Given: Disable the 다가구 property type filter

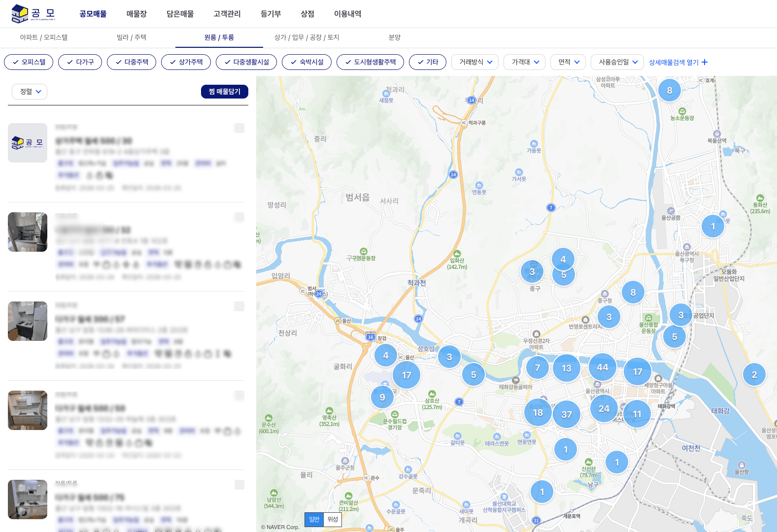Looking at the screenshot, I should pyautogui.click(x=80, y=62).
